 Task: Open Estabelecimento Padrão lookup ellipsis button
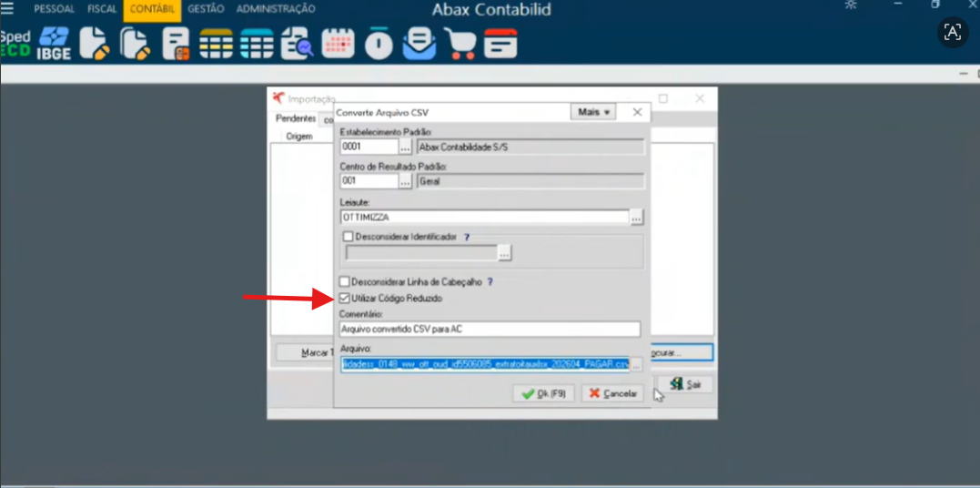tap(405, 147)
